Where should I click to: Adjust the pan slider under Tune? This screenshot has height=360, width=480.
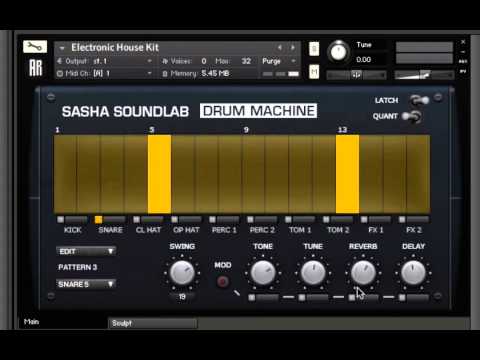[356, 75]
